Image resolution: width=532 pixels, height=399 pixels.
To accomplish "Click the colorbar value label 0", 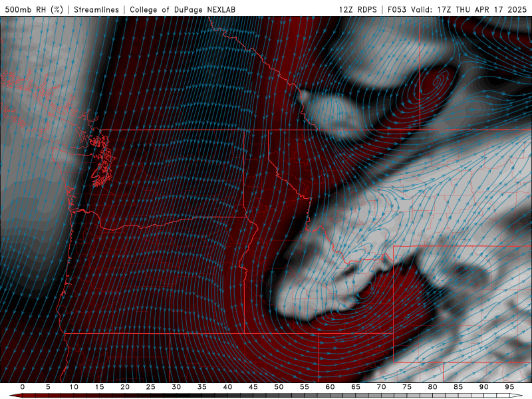I will tap(23, 387).
